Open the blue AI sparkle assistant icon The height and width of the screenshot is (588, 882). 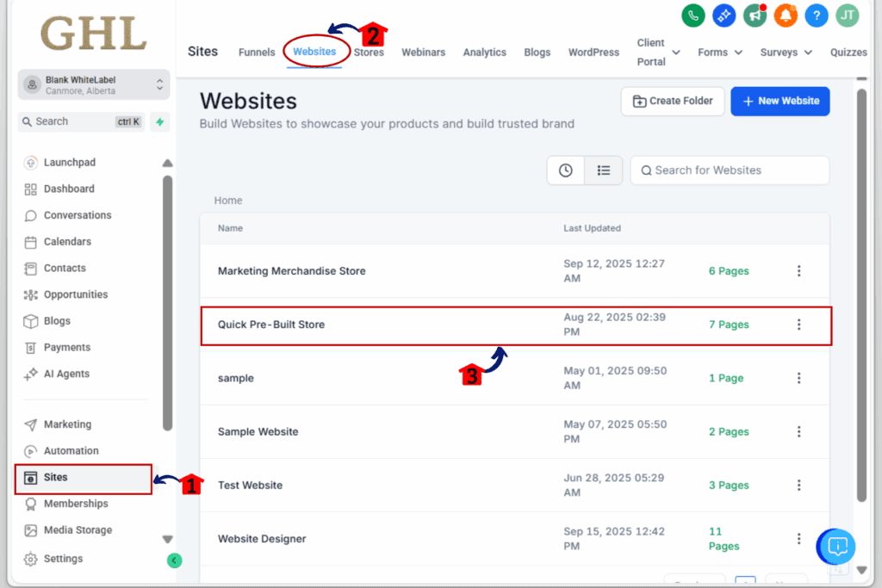coord(724,15)
